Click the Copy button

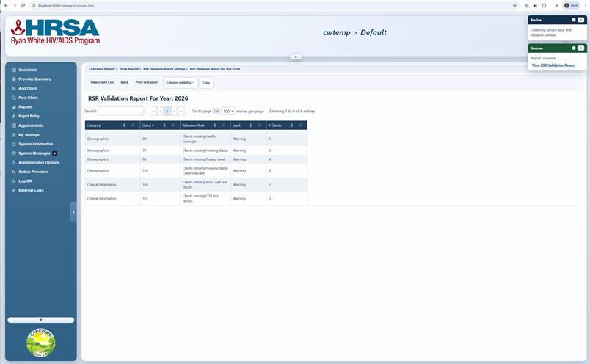(x=206, y=83)
